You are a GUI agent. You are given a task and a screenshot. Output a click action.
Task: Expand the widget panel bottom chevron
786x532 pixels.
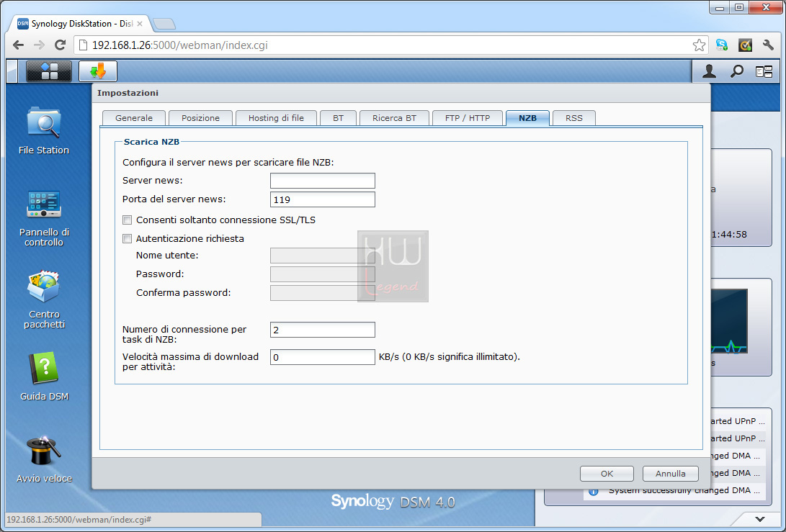tap(760, 519)
